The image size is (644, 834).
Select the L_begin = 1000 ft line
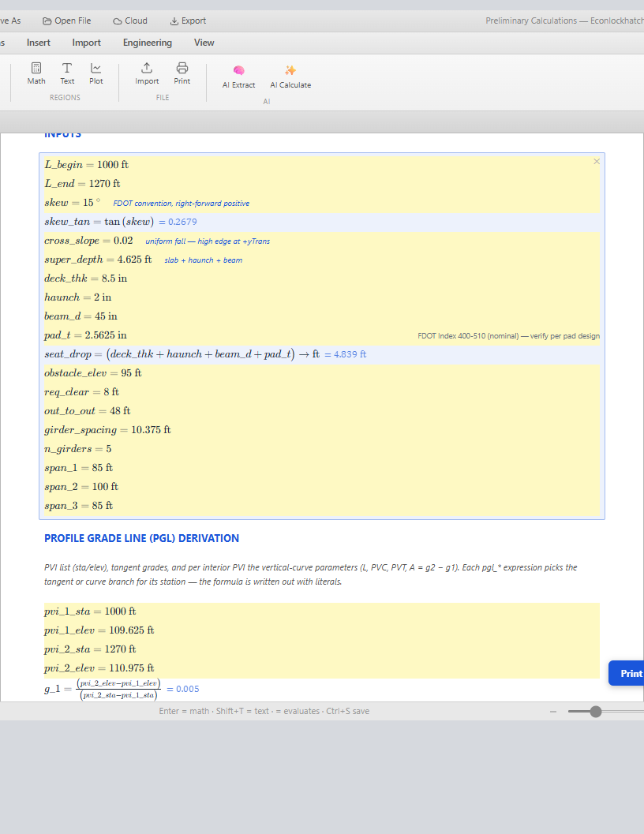[x=322, y=165]
